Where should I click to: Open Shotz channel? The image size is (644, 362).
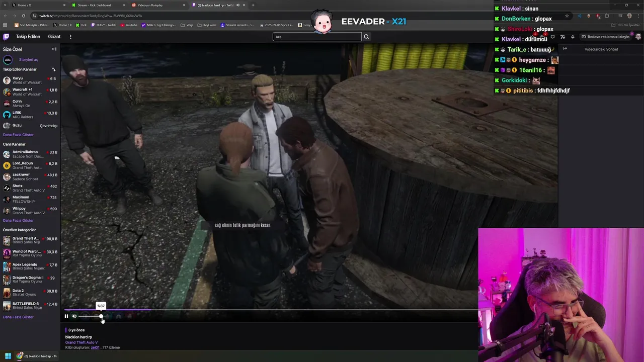pyautogui.click(x=30, y=188)
